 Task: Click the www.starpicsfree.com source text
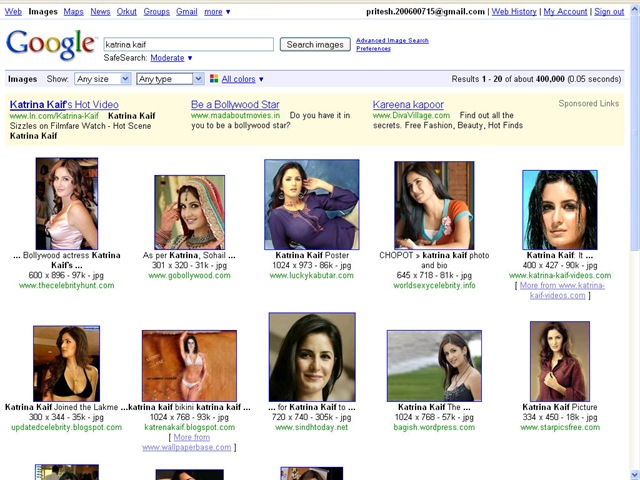coord(560,427)
